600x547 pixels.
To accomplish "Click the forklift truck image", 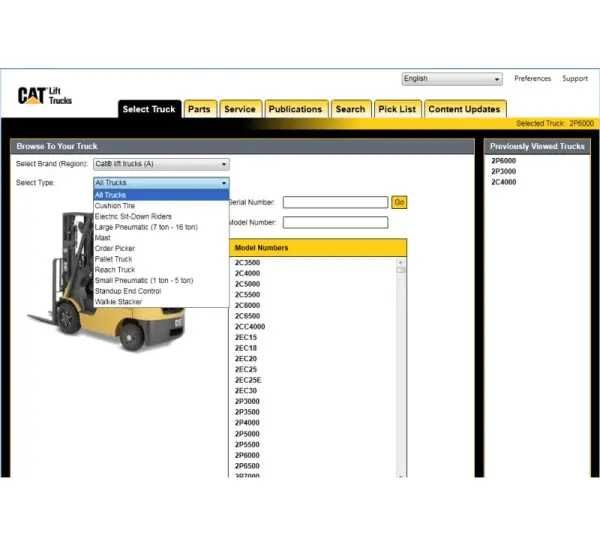I will pos(107,281).
